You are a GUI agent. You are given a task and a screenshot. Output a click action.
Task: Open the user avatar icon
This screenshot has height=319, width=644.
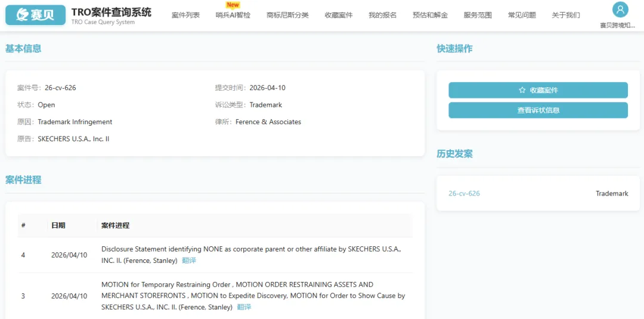tap(620, 10)
